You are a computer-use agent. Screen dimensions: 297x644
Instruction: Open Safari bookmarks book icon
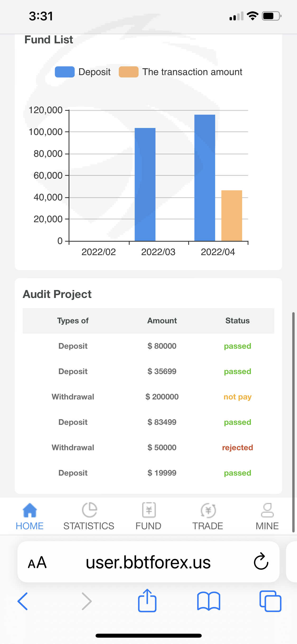[x=209, y=601]
